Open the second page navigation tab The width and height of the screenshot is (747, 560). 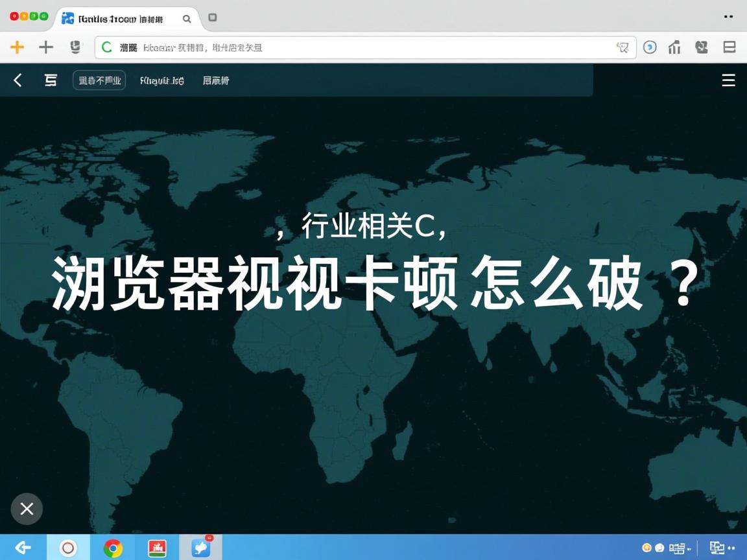click(x=162, y=80)
